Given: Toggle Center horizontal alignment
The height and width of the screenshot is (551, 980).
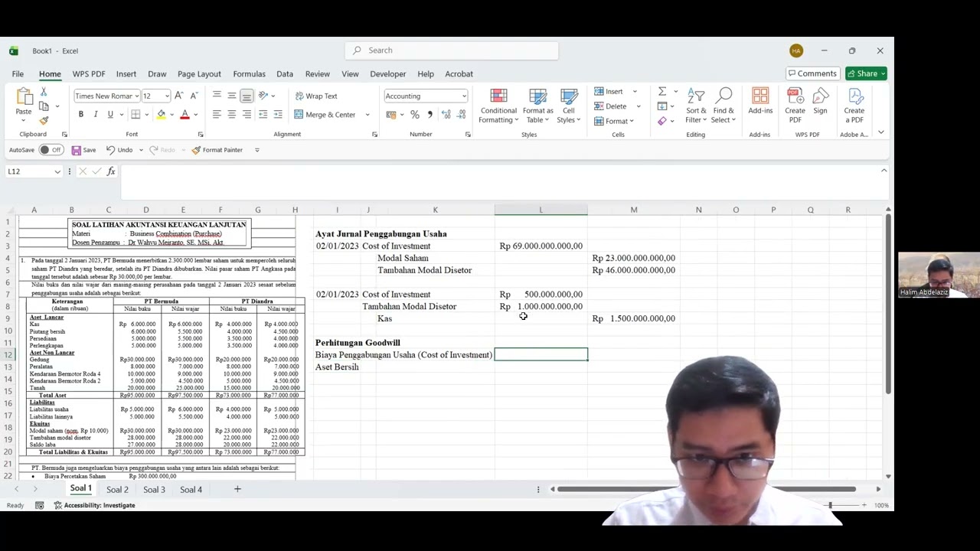Looking at the screenshot, I should coord(231,115).
